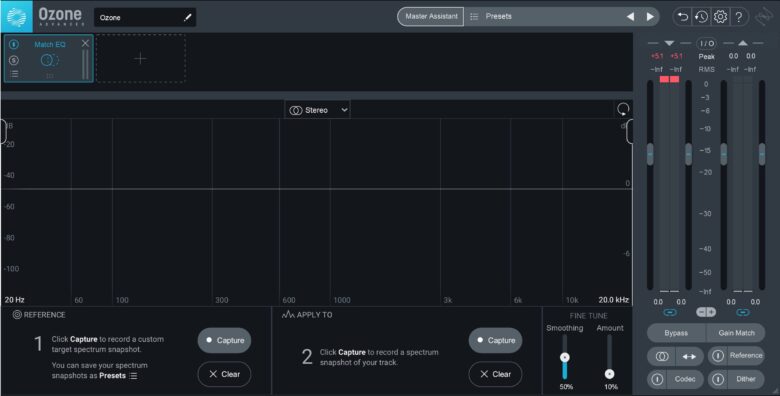
Task: Click the left spectrum scale handle
Action: coord(3,132)
